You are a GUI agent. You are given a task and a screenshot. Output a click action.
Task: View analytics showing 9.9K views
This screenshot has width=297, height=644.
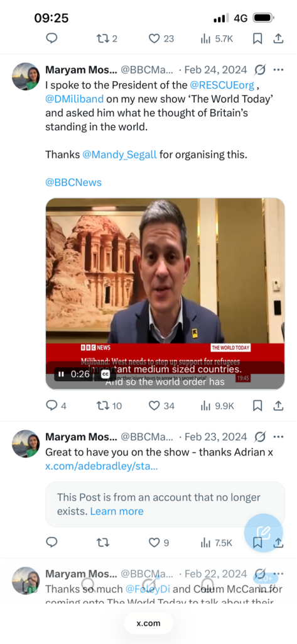click(217, 406)
